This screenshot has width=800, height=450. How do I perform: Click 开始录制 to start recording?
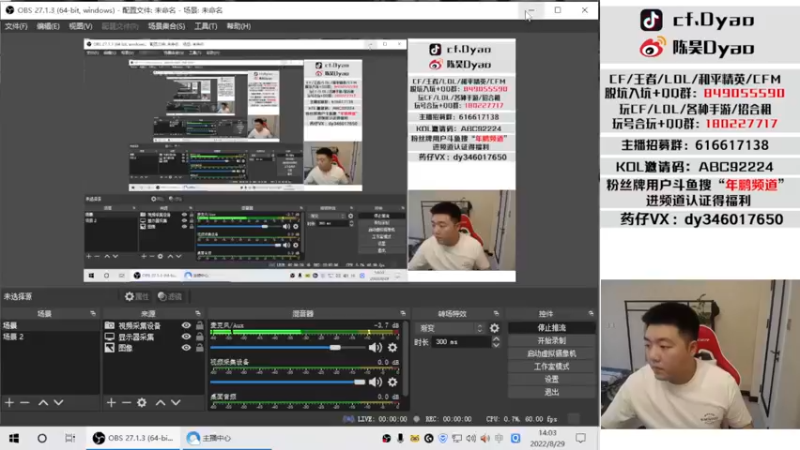point(552,340)
